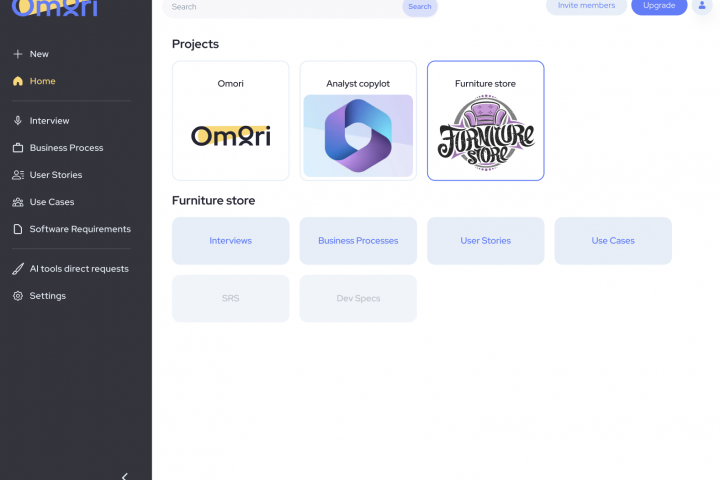Click the SRS tile
The height and width of the screenshot is (480, 720).
(231, 299)
